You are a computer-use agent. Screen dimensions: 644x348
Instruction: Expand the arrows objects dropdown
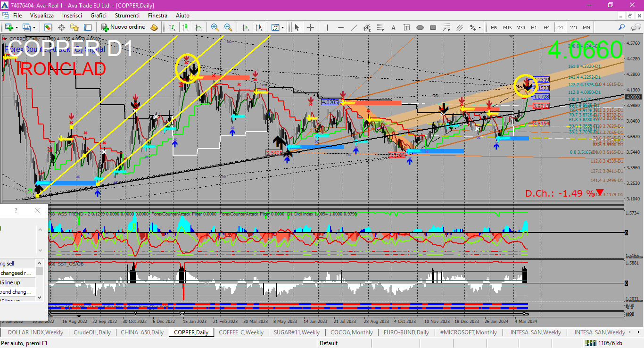479,27
